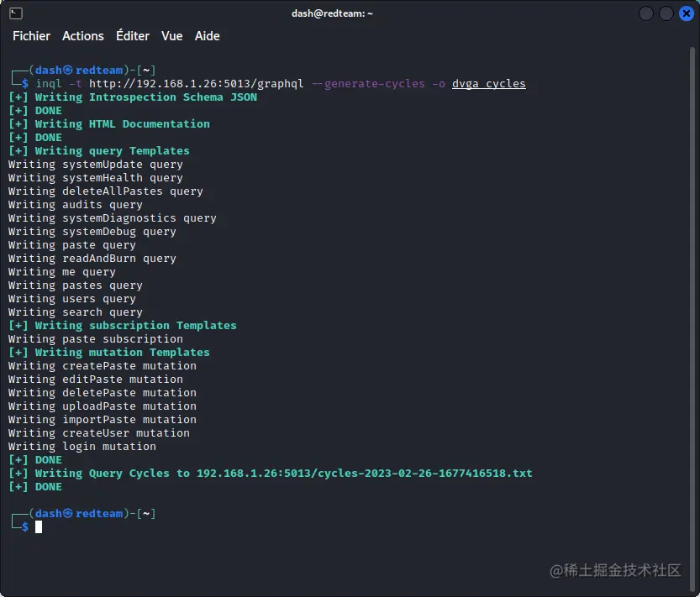The width and height of the screenshot is (700, 597).
Task: Click 'Writing pastes query' line
Action: (76, 285)
